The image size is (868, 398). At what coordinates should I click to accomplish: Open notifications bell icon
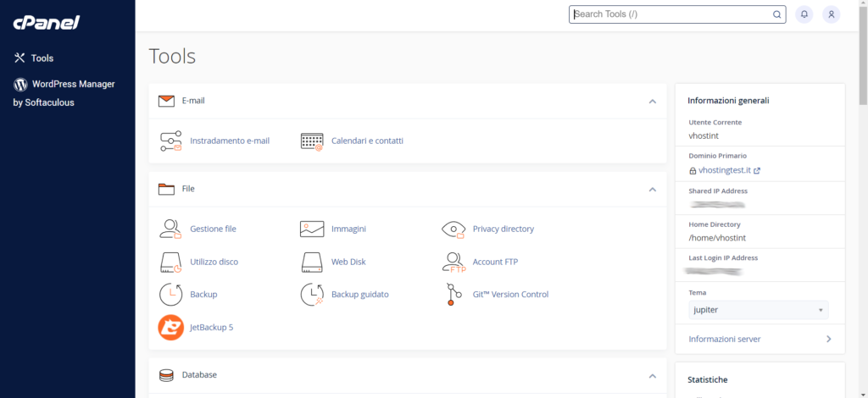click(x=804, y=14)
